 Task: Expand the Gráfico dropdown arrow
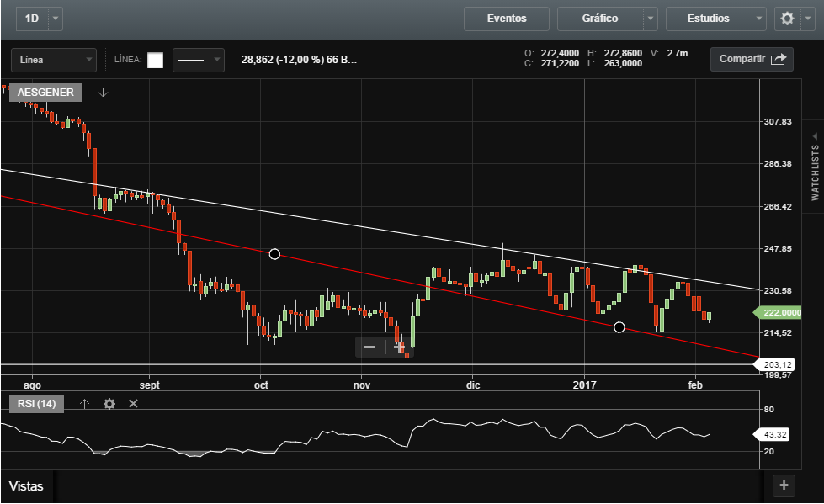(x=651, y=19)
